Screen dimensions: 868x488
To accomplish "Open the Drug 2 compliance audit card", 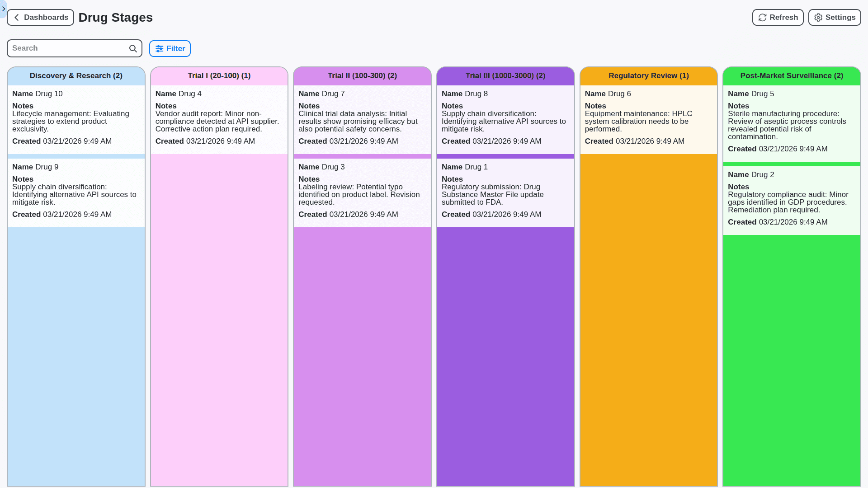I will [792, 198].
